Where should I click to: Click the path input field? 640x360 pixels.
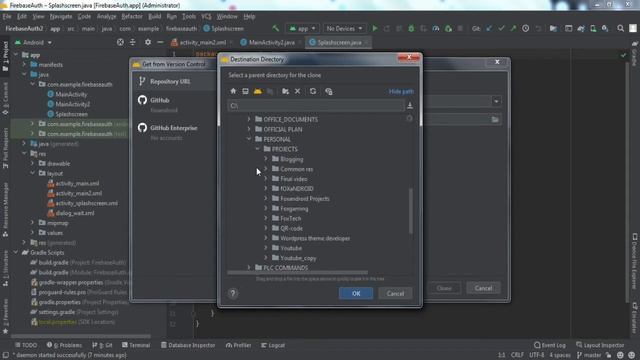tap(316, 106)
